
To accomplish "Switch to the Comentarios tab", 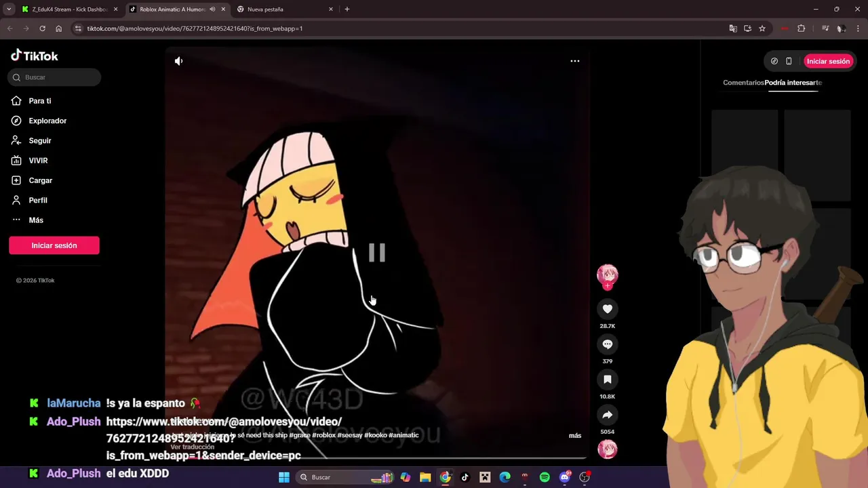I will 743,83.
